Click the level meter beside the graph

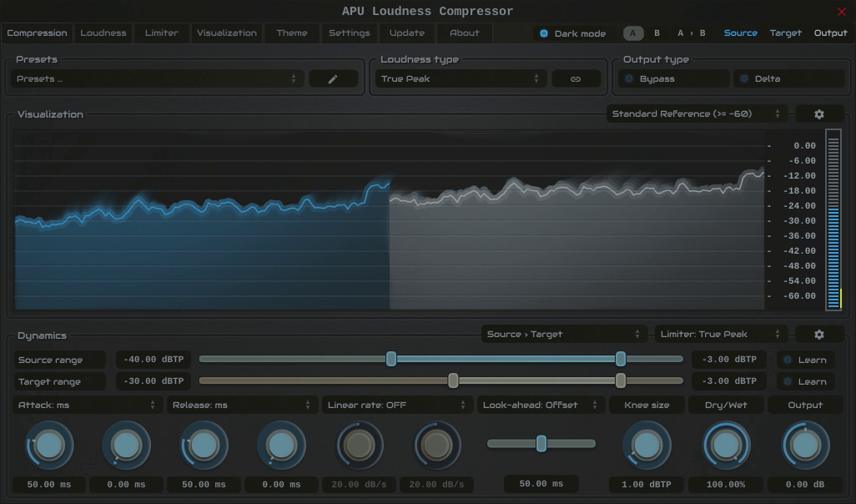coord(833,219)
